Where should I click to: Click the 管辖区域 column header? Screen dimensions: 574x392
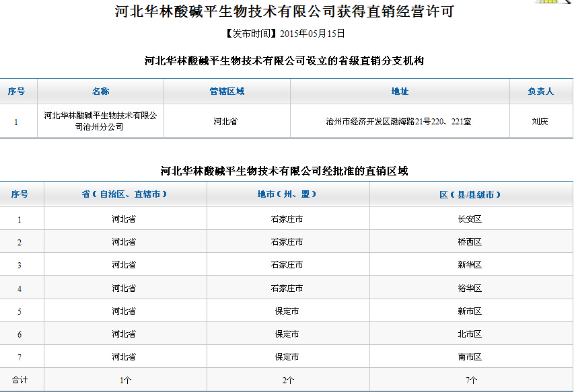[x=227, y=91]
